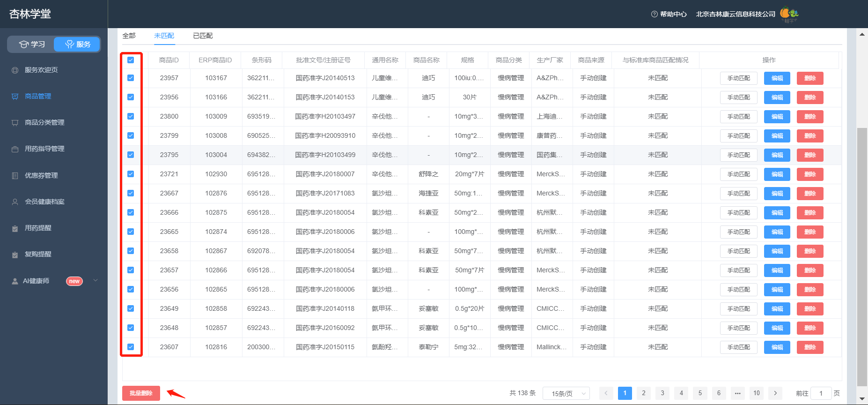Screen dimensions: 868x405
Task: Click the 用药提醒 clipboard icon
Action: coord(15,228)
